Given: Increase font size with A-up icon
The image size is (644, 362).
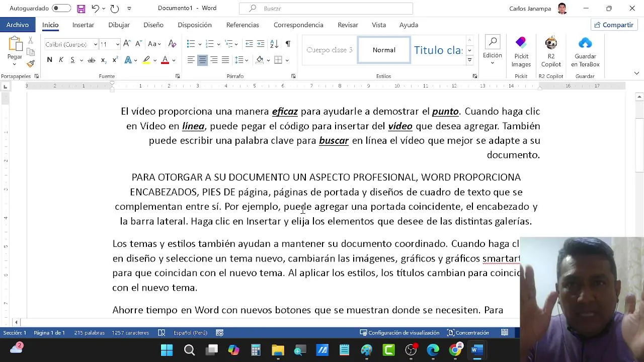Looking at the screenshot, I should point(127,44).
